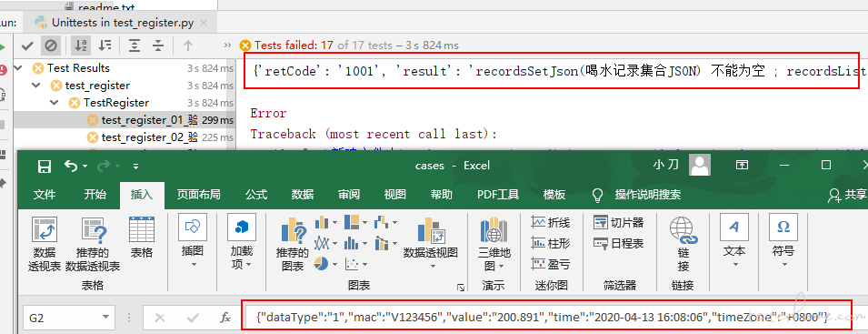Click the 日程表 timeline button
This screenshot has width=868, height=334.
[618, 243]
